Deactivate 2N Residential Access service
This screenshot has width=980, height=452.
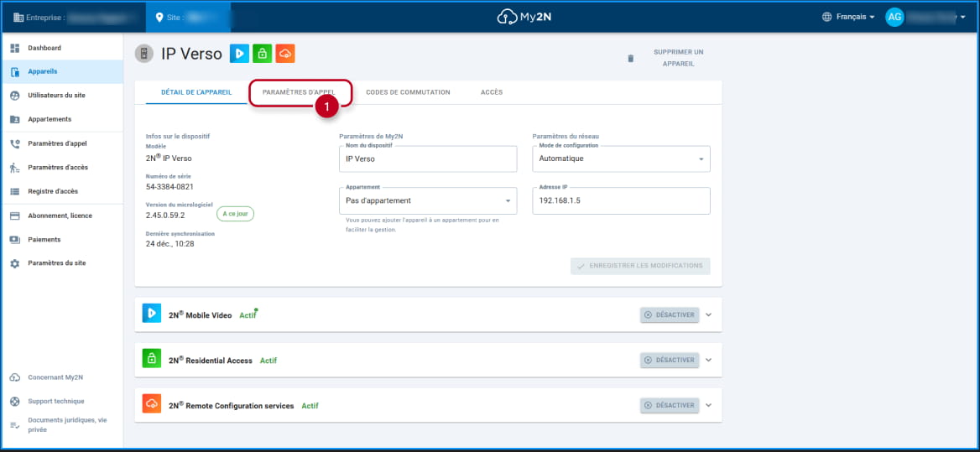click(670, 361)
